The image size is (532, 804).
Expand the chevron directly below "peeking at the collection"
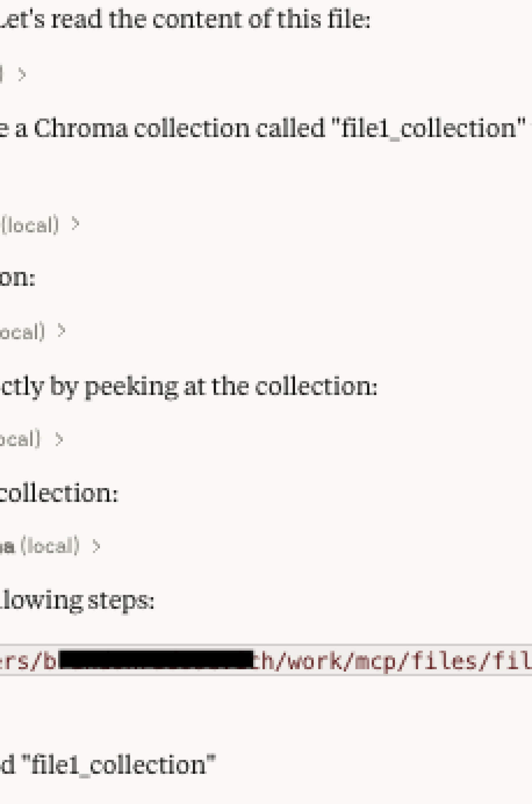(x=59, y=439)
